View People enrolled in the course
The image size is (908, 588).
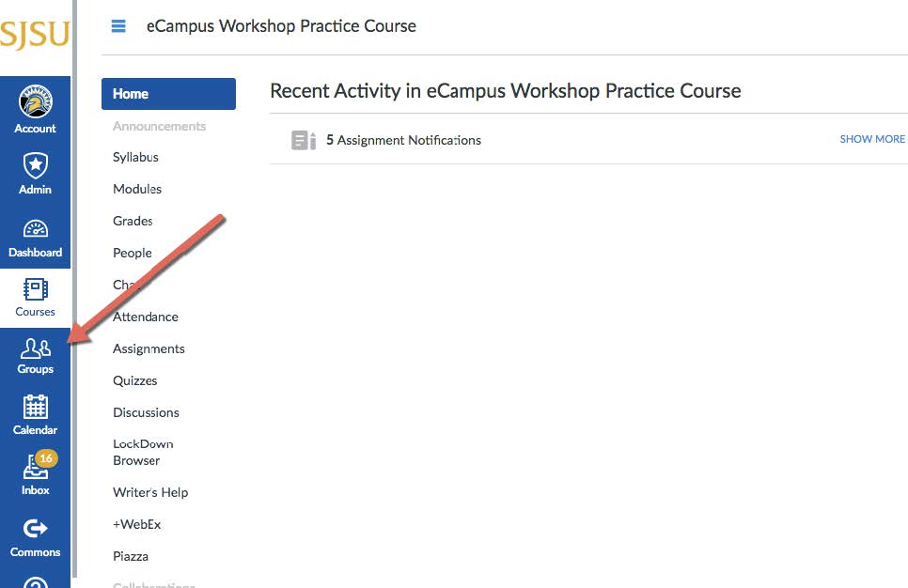pos(132,253)
